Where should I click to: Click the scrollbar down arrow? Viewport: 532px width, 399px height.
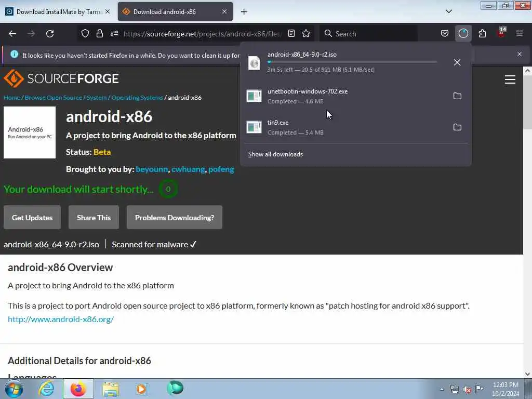[527, 374]
